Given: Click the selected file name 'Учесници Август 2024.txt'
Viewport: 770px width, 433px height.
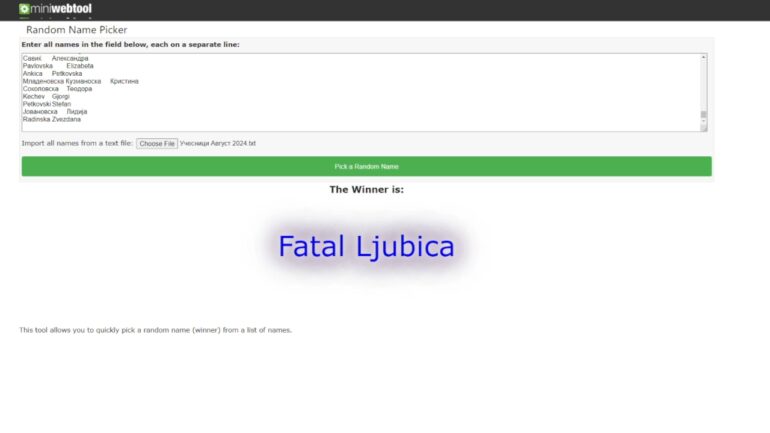Looking at the screenshot, I should tap(218, 143).
